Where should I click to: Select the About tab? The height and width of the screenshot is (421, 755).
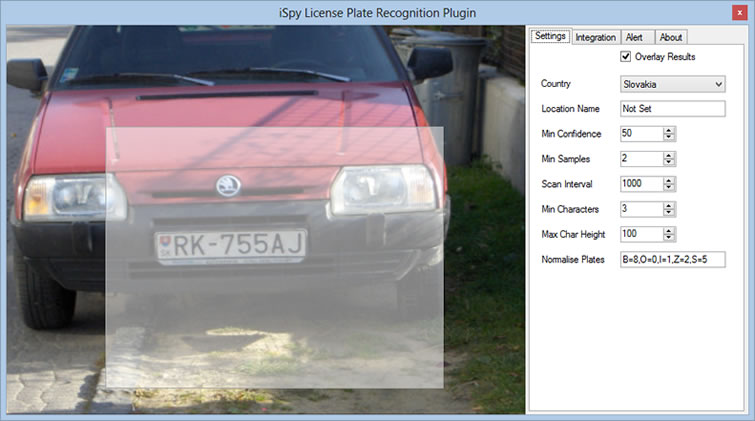[x=671, y=37]
